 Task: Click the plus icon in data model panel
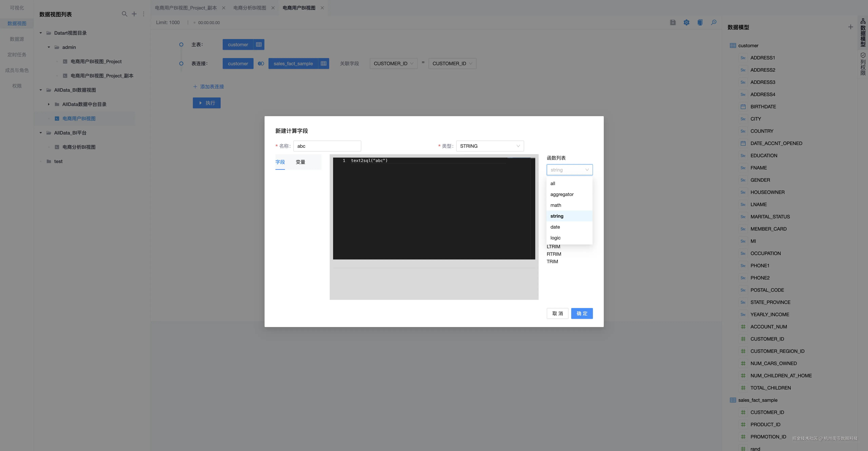point(851,27)
